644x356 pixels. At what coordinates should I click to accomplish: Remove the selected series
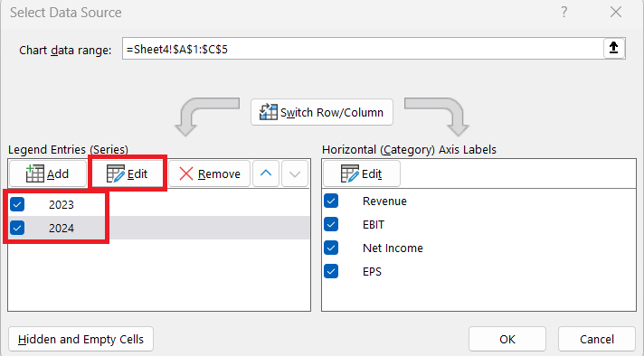pos(210,173)
